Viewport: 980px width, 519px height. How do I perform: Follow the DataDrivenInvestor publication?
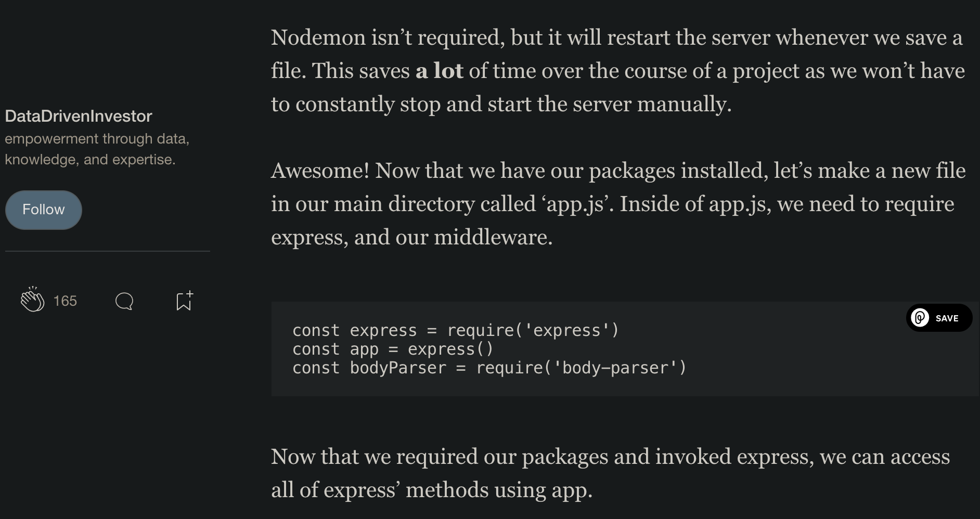click(44, 210)
